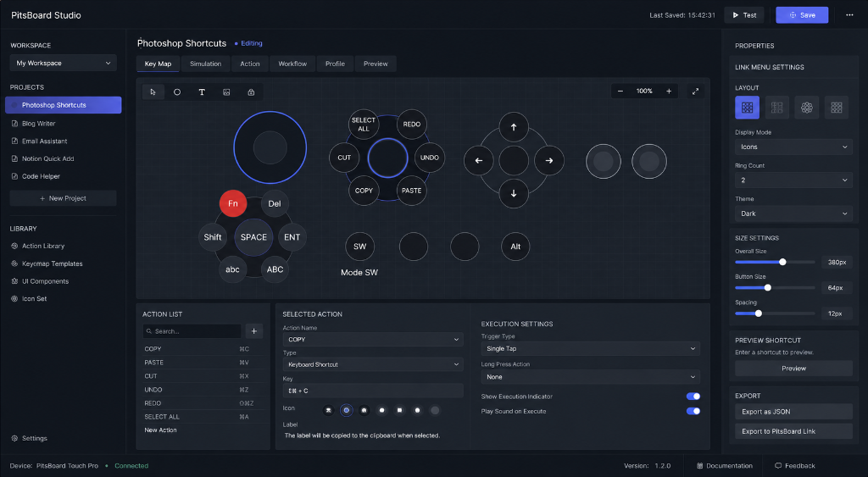Image resolution: width=868 pixels, height=477 pixels.
Task: Click Export as JSON
Action: (793, 411)
